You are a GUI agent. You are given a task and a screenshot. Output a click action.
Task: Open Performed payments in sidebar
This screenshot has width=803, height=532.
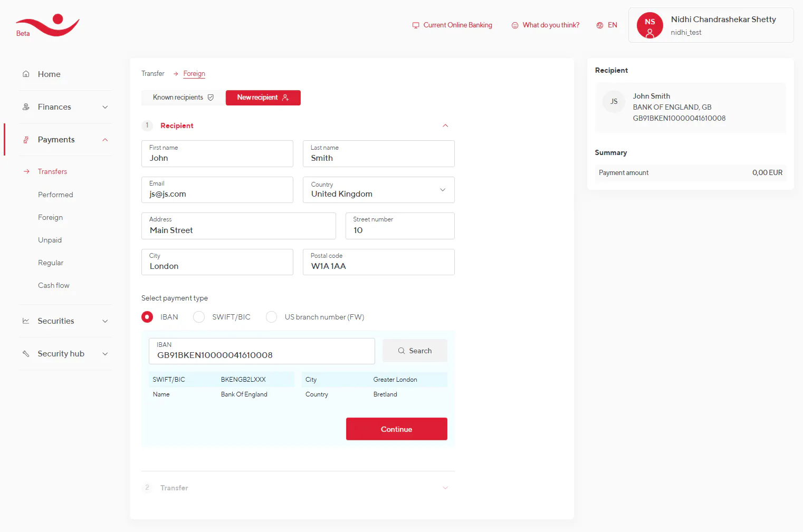55,195
